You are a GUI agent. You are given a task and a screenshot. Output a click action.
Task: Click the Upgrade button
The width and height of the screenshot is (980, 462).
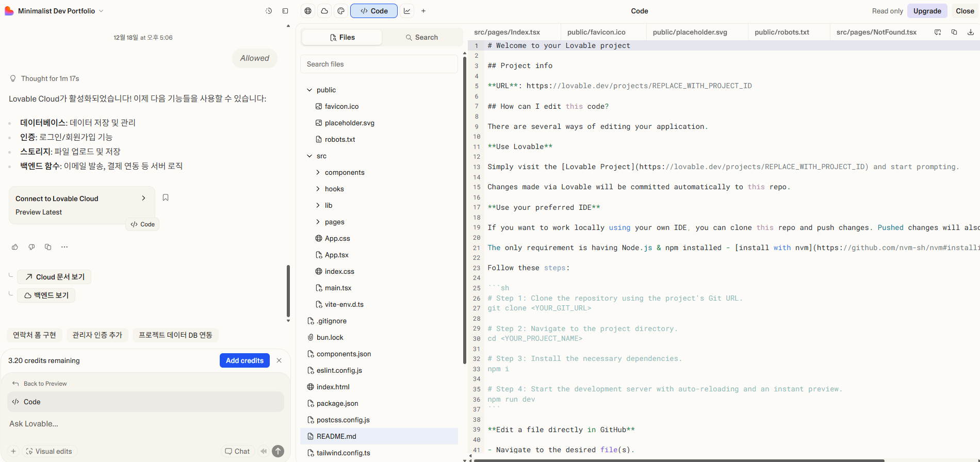tap(927, 11)
